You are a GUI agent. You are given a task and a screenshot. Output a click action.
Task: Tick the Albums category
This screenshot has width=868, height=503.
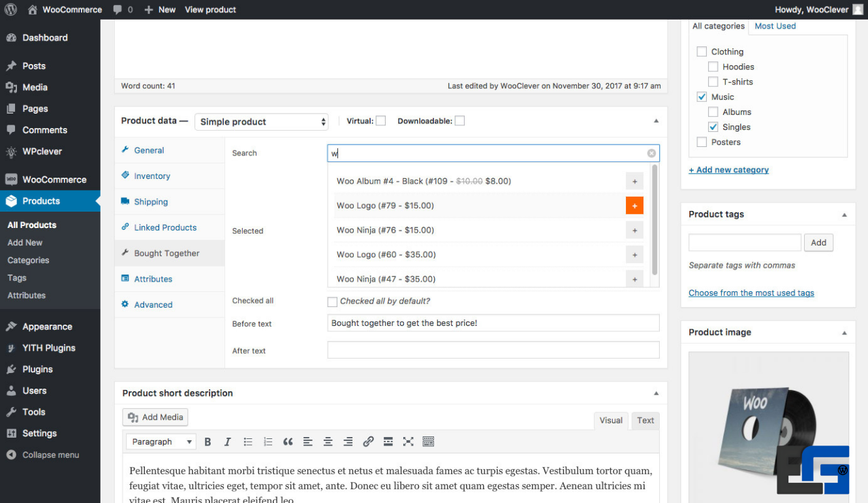(713, 112)
